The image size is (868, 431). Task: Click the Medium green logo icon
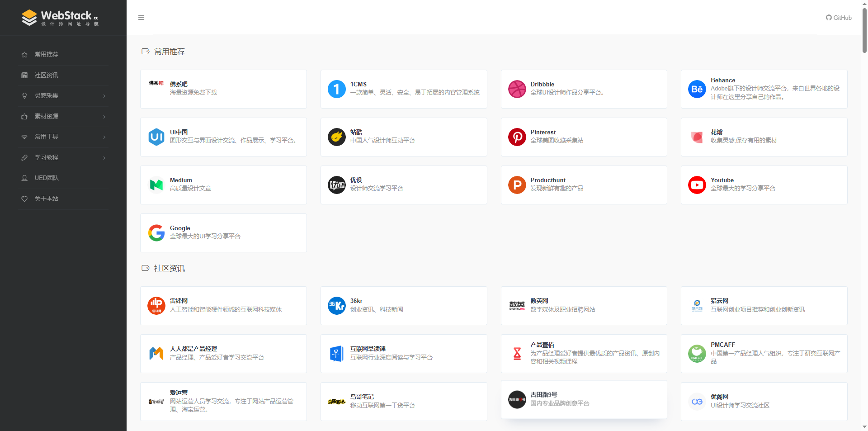(x=156, y=185)
